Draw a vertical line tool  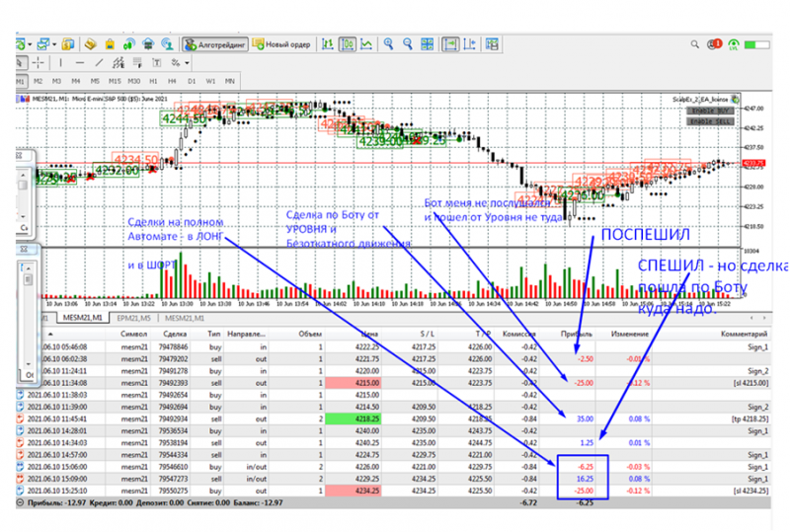(61, 63)
